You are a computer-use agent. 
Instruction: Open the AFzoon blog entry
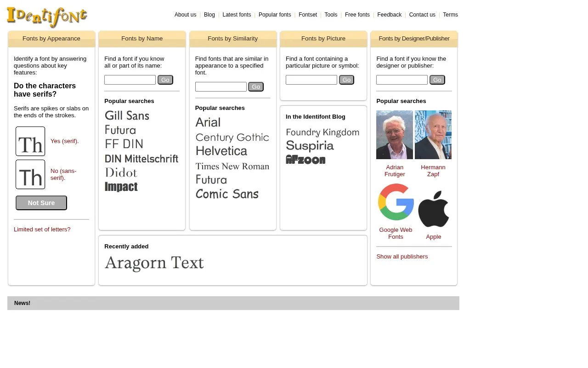tap(305, 160)
